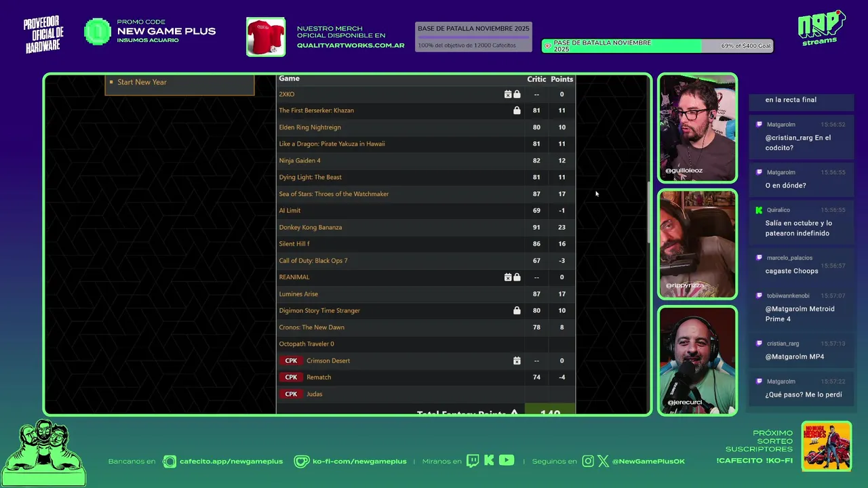
Task: Click game cover under Próximo Sorteo Suscriptores
Action: point(827,446)
